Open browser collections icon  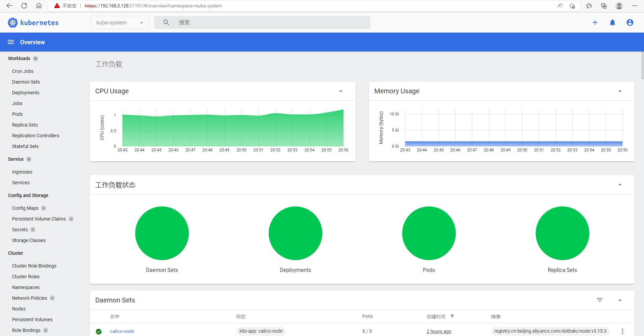tap(604, 6)
